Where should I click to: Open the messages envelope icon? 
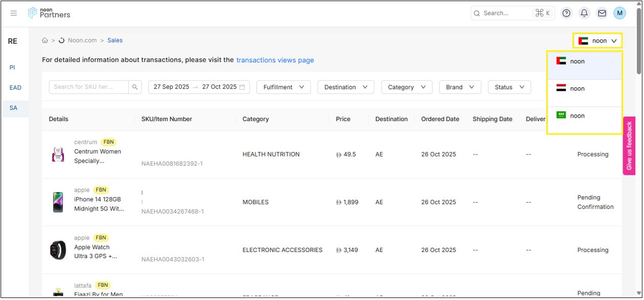coord(602,13)
